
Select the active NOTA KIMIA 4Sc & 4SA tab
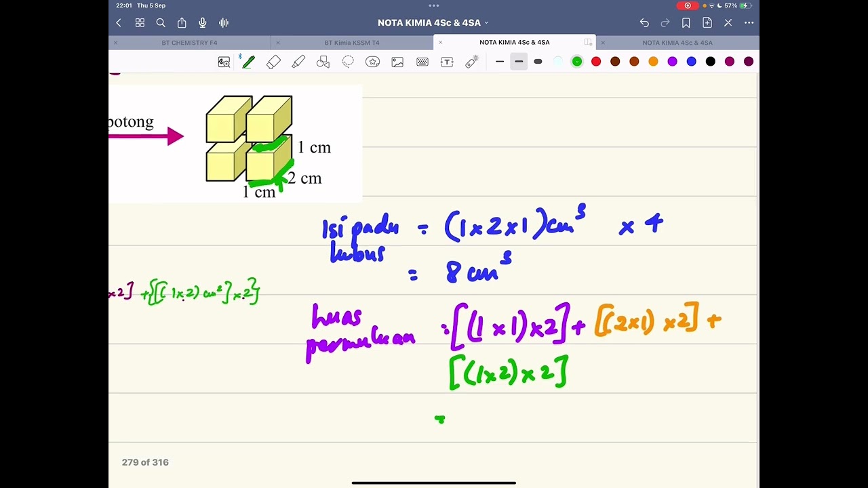[515, 43]
